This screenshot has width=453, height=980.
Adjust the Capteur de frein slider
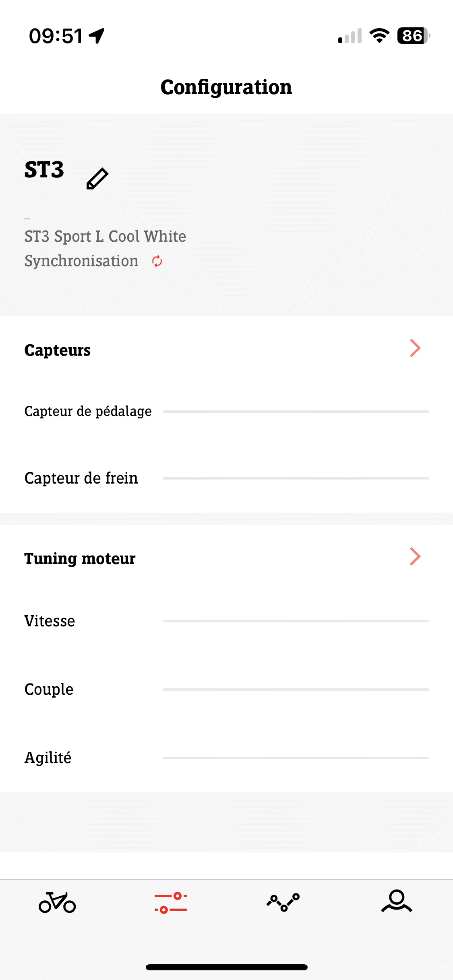coord(296,478)
